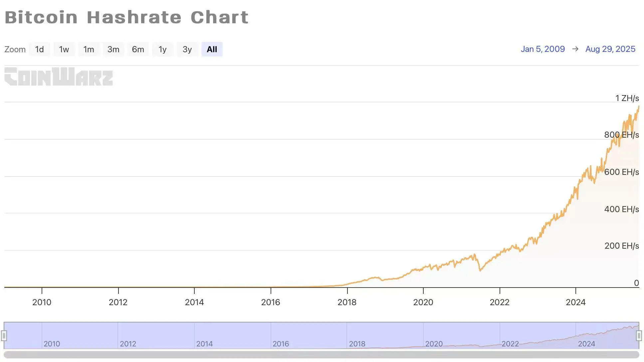Edit the Jan 5, 2009 start date
Viewport: 644px width, 362px height.
(542, 49)
